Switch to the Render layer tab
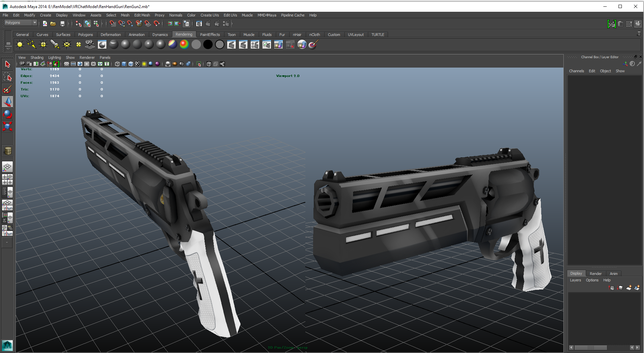The height and width of the screenshot is (353, 644). pyautogui.click(x=595, y=274)
